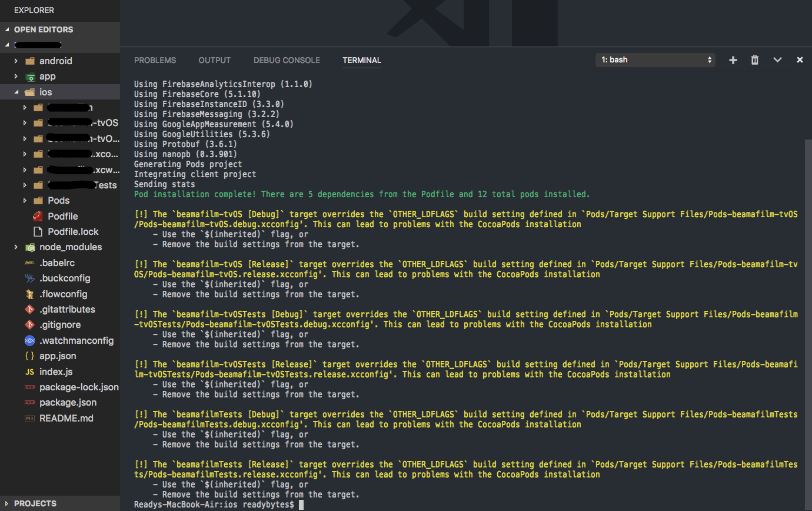
Task: Open the terminal selector '1: bash' dropdown
Action: [655, 60]
